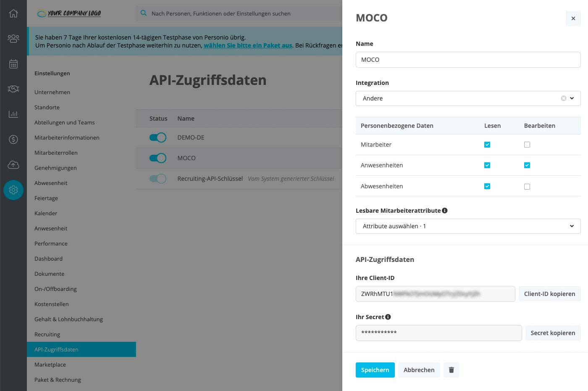Select API-Zugriffsdaten in settings menu
The width and height of the screenshot is (588, 391).
coord(81,349)
